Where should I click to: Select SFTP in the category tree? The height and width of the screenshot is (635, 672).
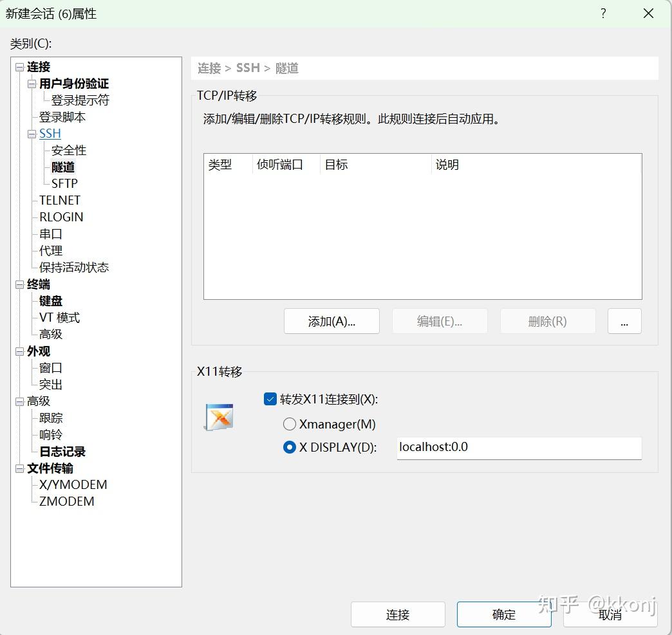tap(64, 183)
